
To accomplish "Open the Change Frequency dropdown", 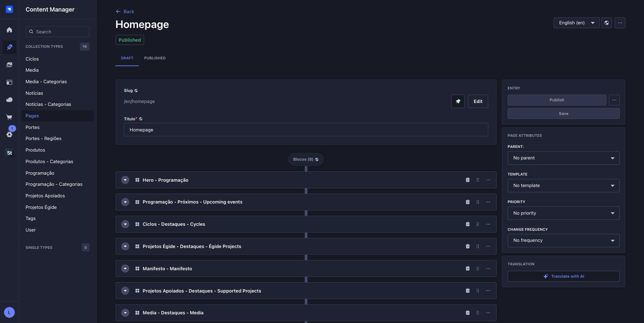I will (563, 241).
